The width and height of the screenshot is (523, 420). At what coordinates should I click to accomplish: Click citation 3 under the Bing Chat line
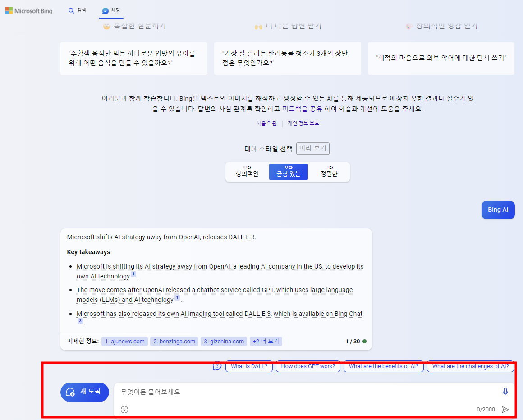click(x=80, y=321)
